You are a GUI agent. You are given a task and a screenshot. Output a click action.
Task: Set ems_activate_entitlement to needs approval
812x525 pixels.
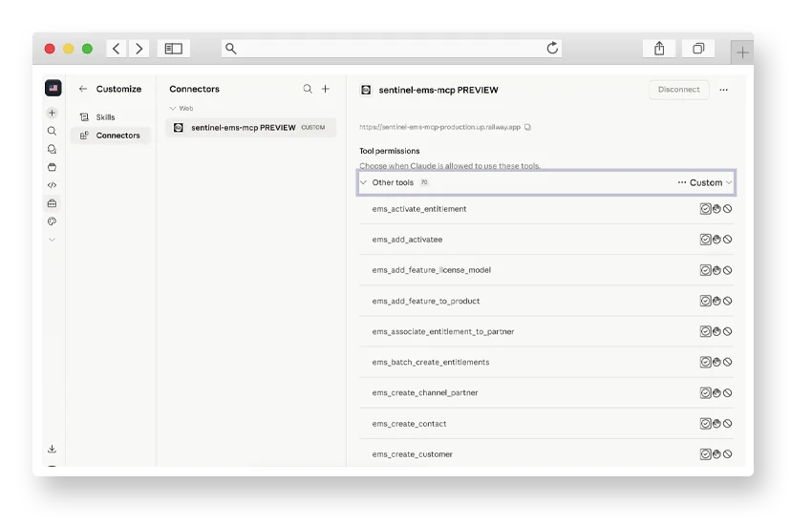coord(716,209)
